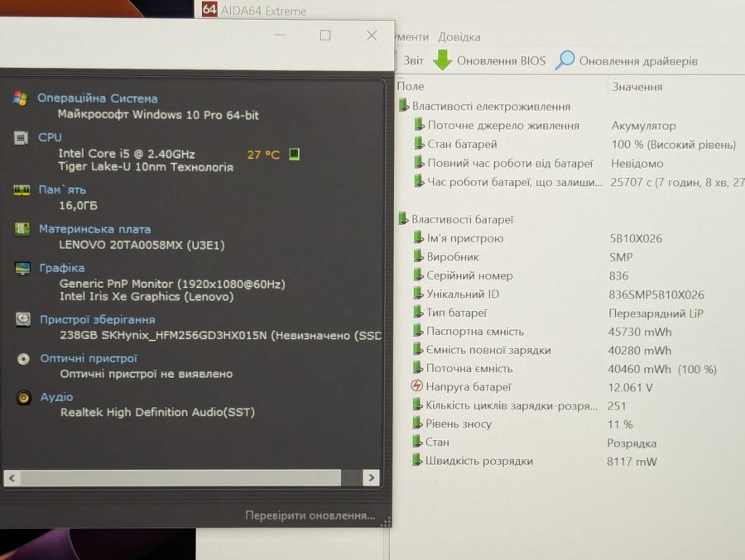The width and height of the screenshot is (745, 560).
Task: Click icon beside Поточне джерело живлення row
Action: point(419,124)
